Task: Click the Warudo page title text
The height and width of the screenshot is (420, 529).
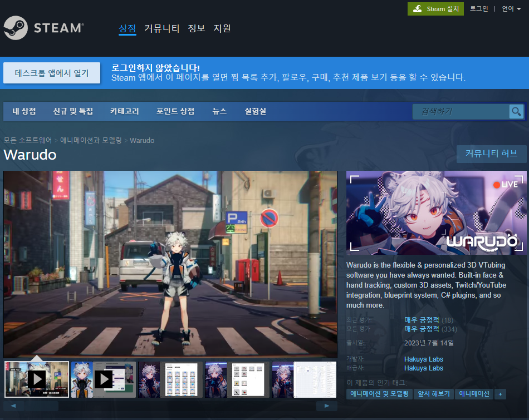Action: (30, 155)
